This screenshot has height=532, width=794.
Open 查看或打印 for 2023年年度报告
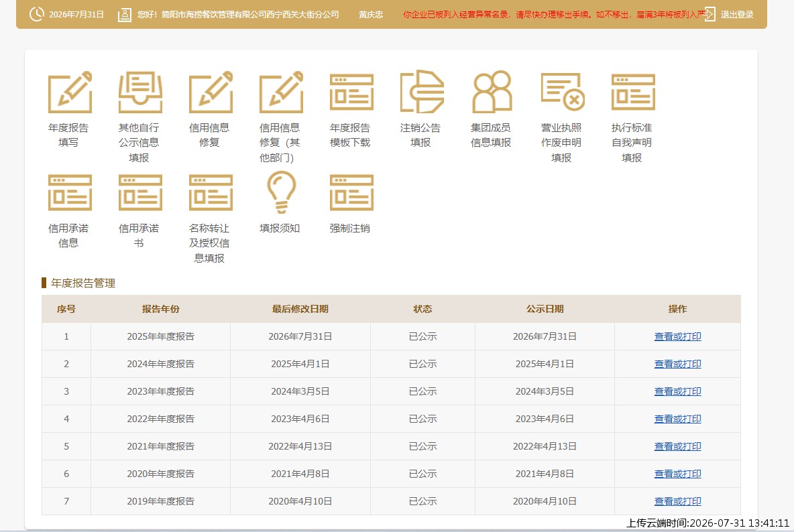point(677,391)
